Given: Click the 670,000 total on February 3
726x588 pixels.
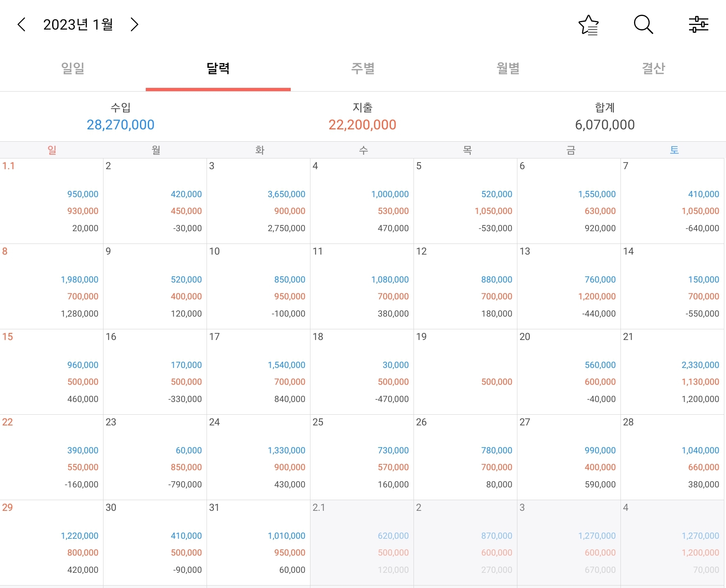Looking at the screenshot, I should (600, 570).
